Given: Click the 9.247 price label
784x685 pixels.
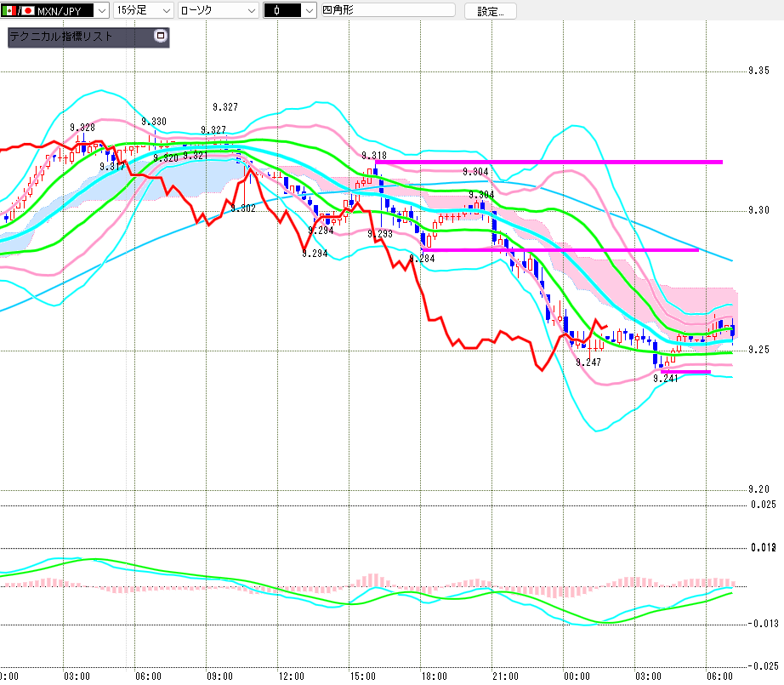Looking at the screenshot, I should 588,362.
